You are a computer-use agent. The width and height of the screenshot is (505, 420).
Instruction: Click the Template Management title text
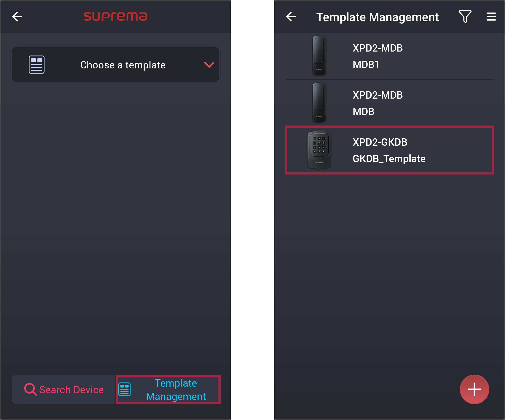click(x=377, y=17)
